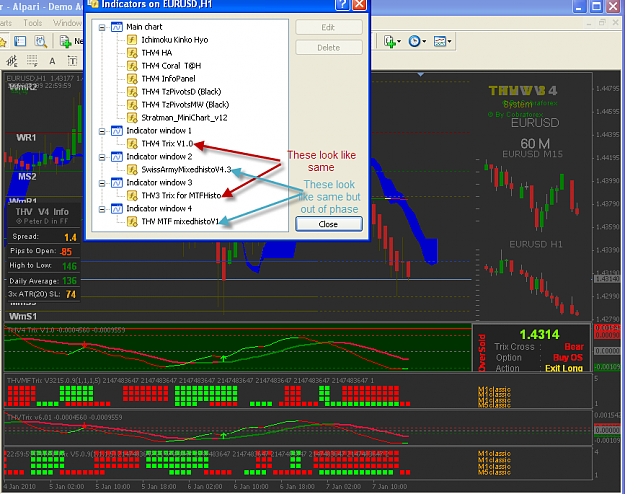Click the 3x ATR(20) SL value 74
Viewport: 625px width, 494px height.
pos(71,294)
